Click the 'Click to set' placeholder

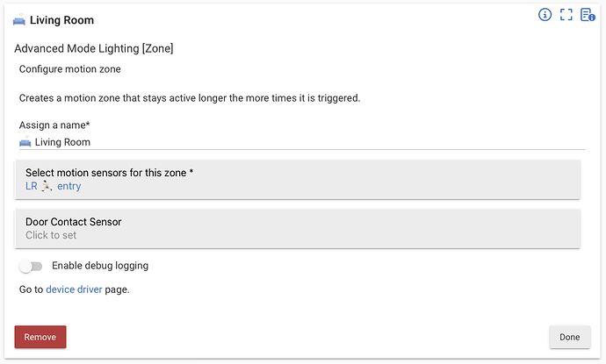(x=51, y=235)
